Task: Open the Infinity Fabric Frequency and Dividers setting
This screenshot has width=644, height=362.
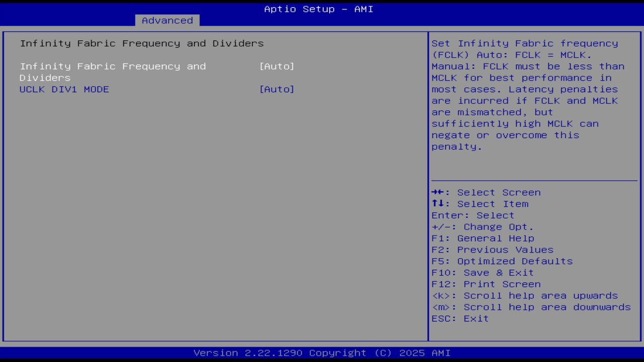Action: pyautogui.click(x=113, y=66)
